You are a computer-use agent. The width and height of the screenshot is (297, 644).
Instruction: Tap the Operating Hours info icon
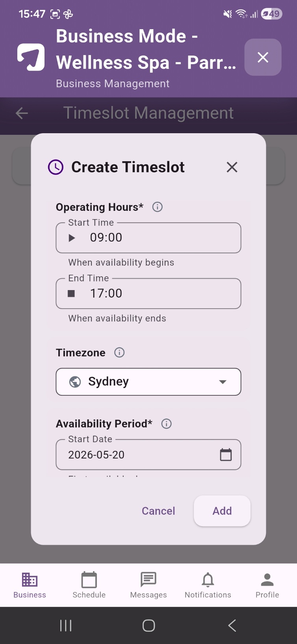[x=158, y=207]
